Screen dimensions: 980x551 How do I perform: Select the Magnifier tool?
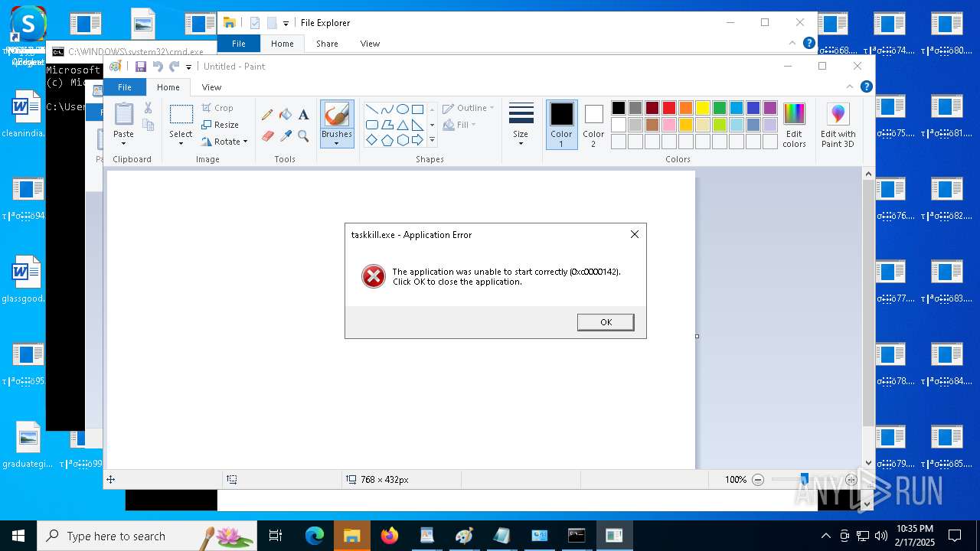(x=303, y=136)
